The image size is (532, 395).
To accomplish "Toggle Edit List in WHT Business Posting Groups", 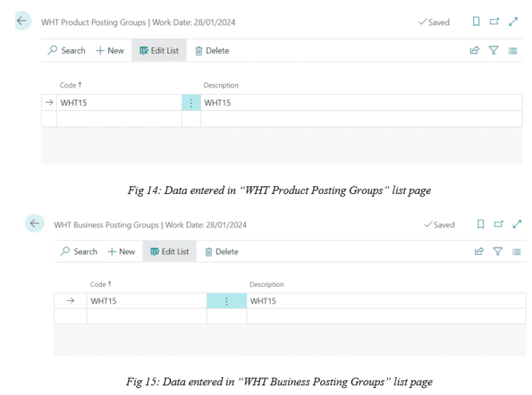I will click(170, 252).
